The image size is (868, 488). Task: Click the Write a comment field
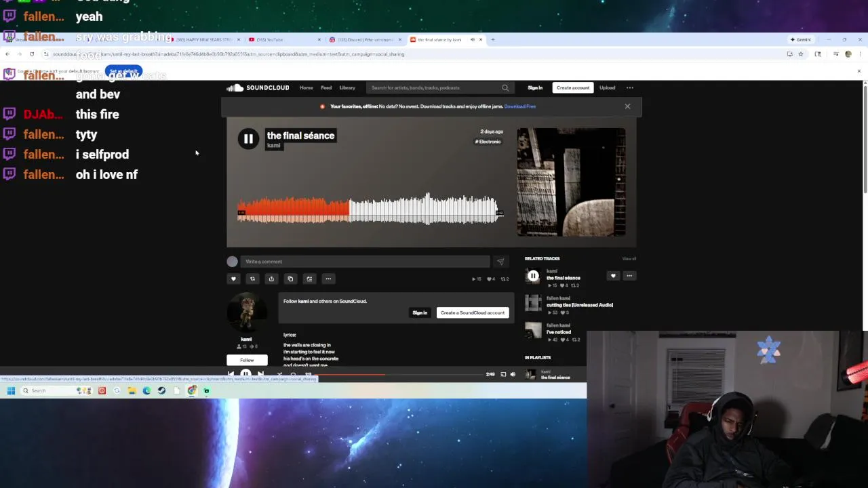click(x=365, y=262)
